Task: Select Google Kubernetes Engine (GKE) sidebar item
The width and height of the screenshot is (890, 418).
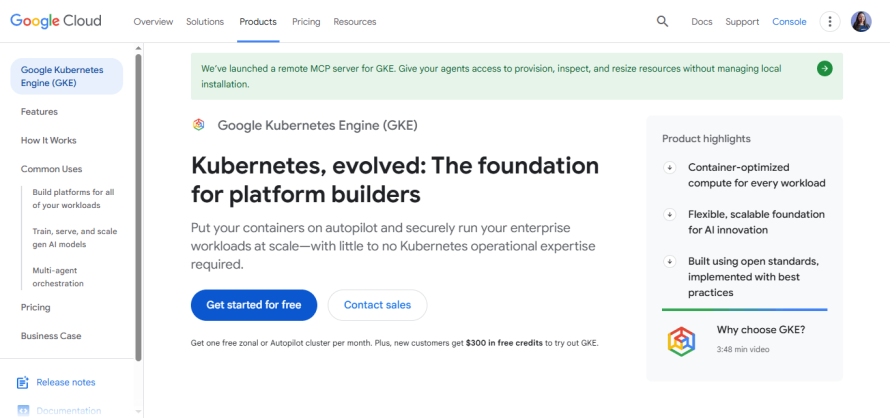Action: point(67,76)
